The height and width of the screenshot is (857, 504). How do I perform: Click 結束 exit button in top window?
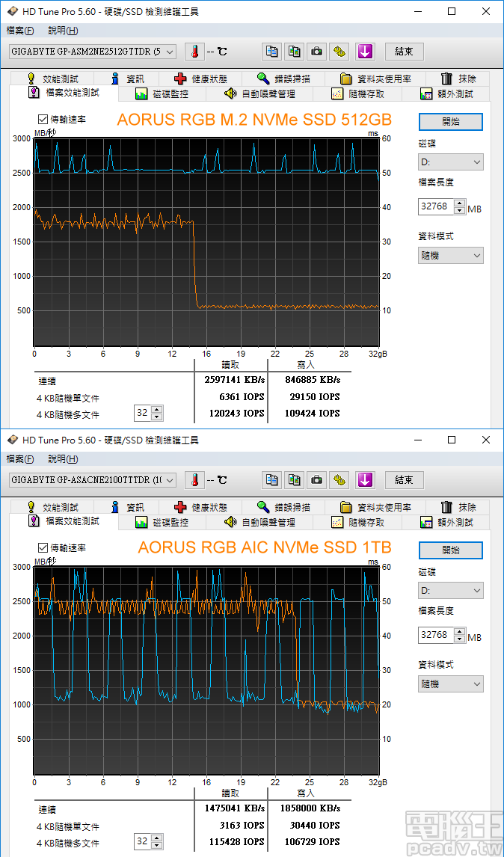[x=404, y=52]
